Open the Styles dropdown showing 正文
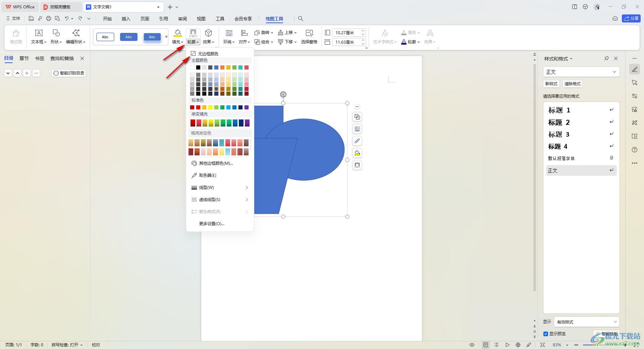This screenshot has height=349, width=644. click(581, 72)
